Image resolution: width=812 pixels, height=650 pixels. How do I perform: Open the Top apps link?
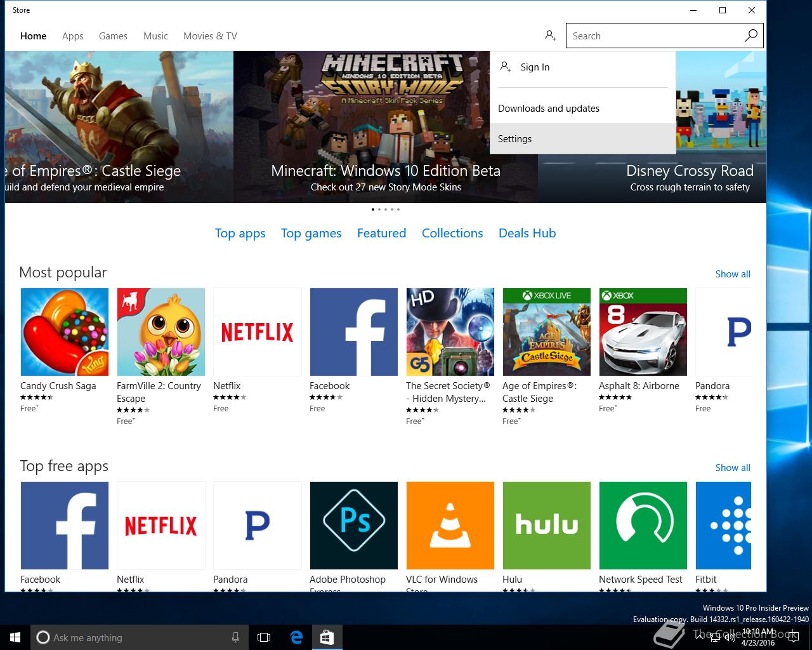[x=240, y=234]
